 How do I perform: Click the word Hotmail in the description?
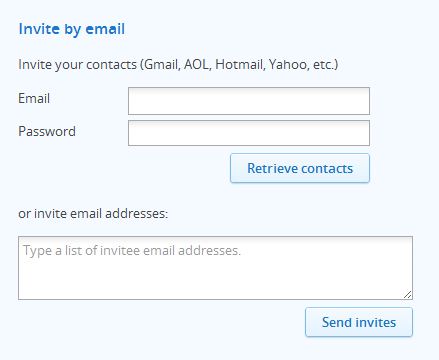tap(240, 64)
